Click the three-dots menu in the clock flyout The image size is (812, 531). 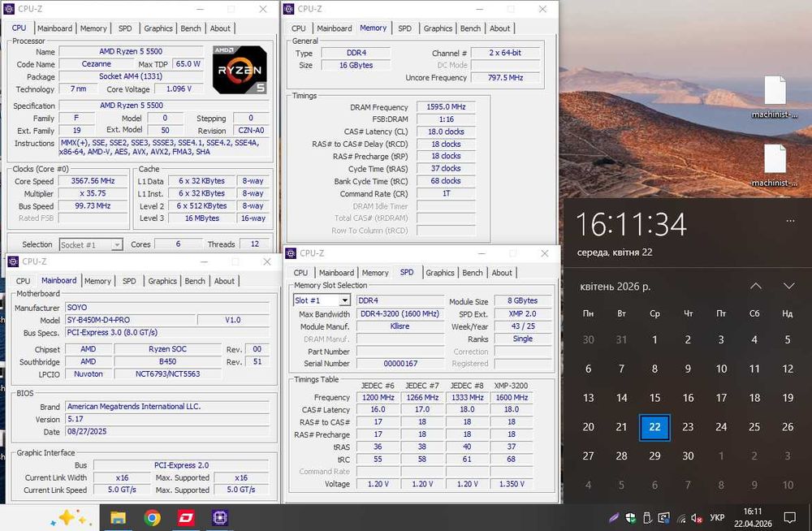[790, 221]
